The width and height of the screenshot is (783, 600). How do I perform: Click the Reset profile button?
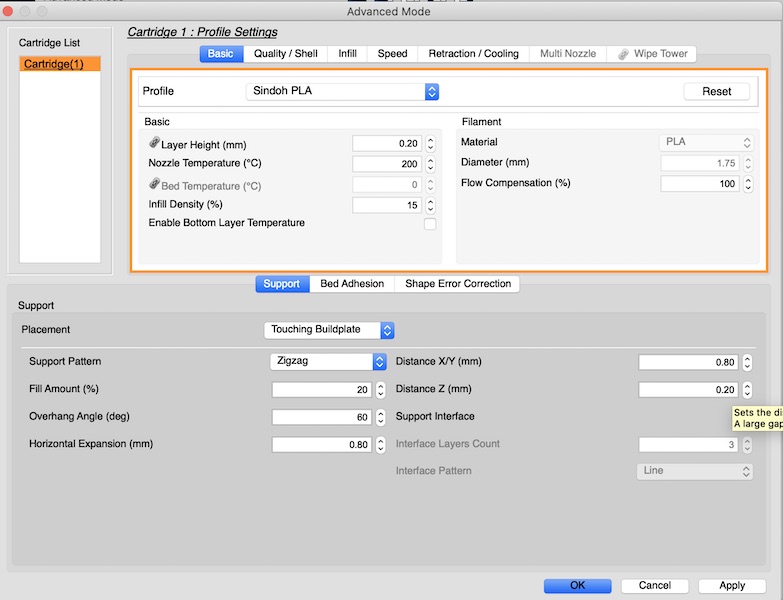(716, 91)
